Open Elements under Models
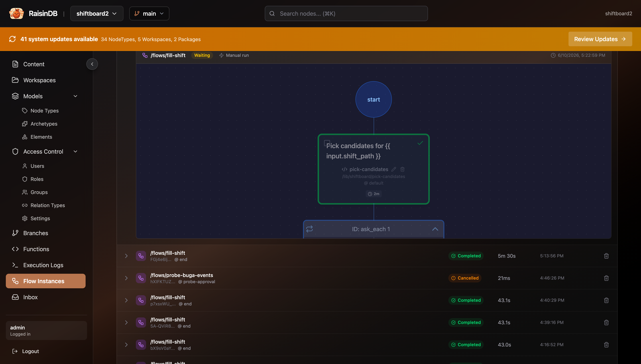The width and height of the screenshot is (641, 364). pyautogui.click(x=41, y=137)
